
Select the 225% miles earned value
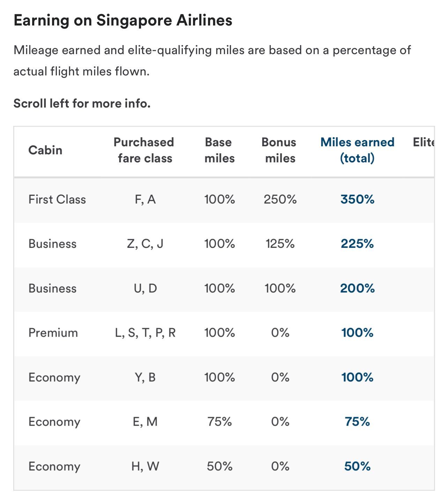(357, 244)
